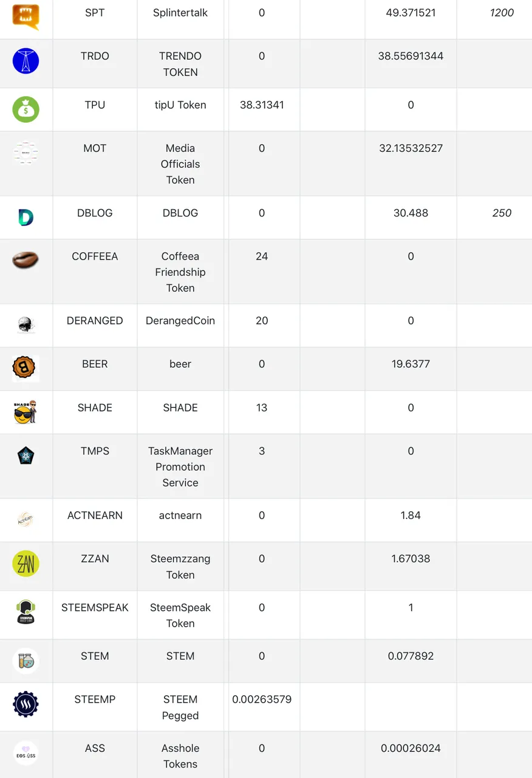Click the SPT stake value 1200
Image resolution: width=532 pixels, height=778 pixels.
502,13
